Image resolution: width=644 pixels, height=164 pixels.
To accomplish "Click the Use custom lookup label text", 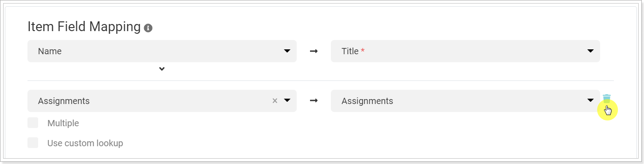I will [x=85, y=143].
